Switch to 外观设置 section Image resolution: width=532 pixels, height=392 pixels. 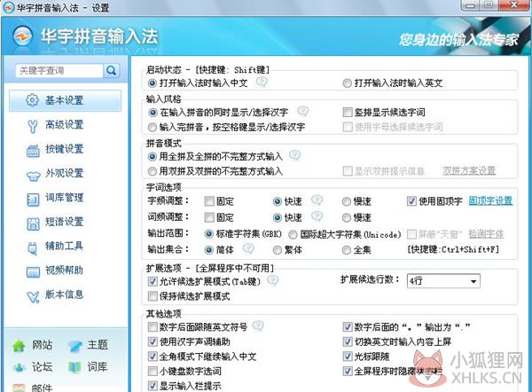[65, 173]
